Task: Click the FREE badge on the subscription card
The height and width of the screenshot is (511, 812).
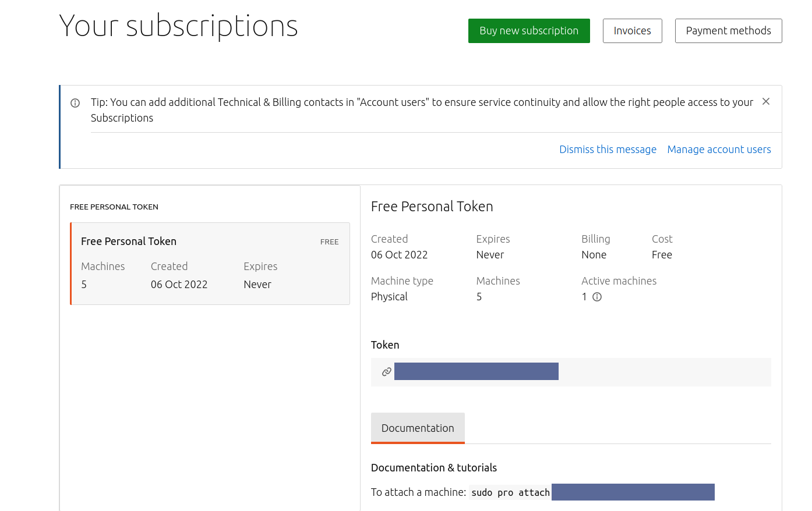Action: [x=329, y=242]
